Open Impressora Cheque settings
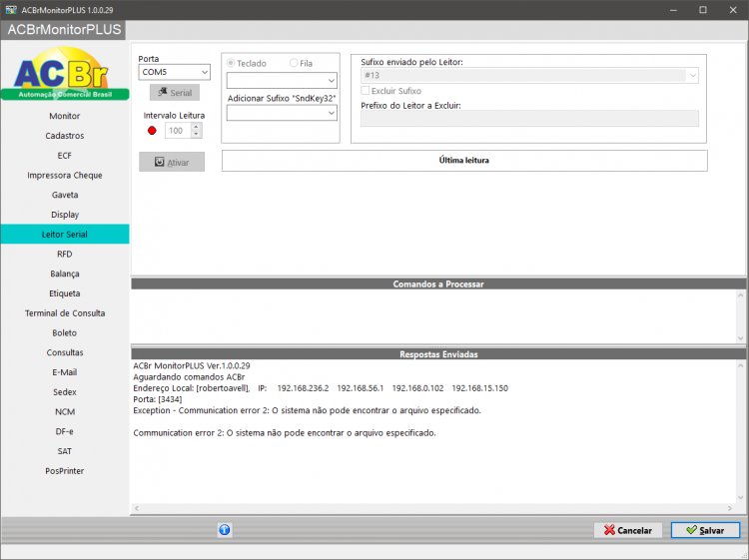749x560 pixels. 65,176
